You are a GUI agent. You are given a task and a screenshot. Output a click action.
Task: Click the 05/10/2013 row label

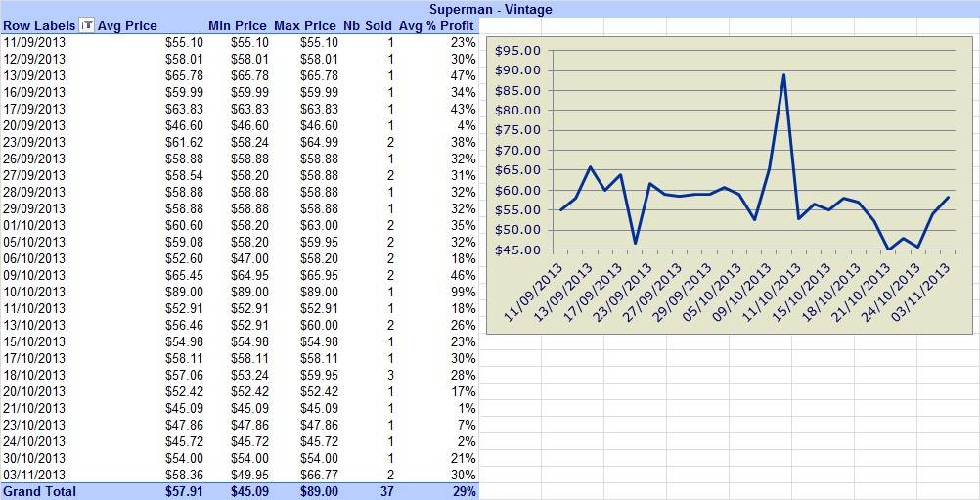(34, 242)
